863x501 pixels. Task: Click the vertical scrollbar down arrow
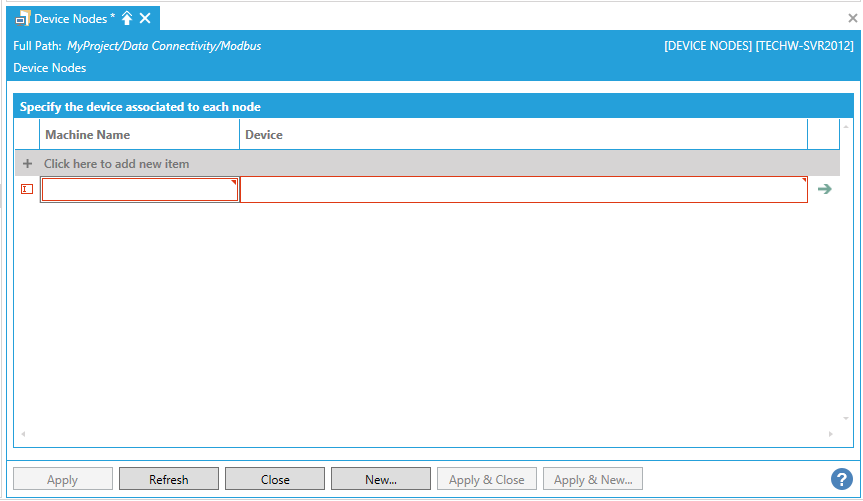[846, 418]
